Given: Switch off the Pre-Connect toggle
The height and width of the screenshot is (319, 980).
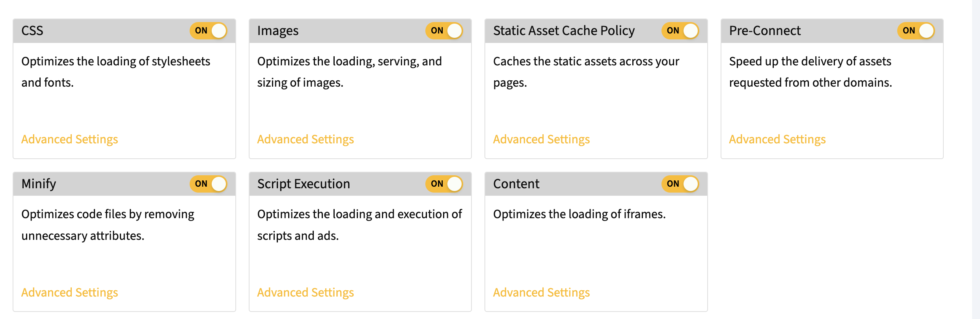Looking at the screenshot, I should pos(916,31).
